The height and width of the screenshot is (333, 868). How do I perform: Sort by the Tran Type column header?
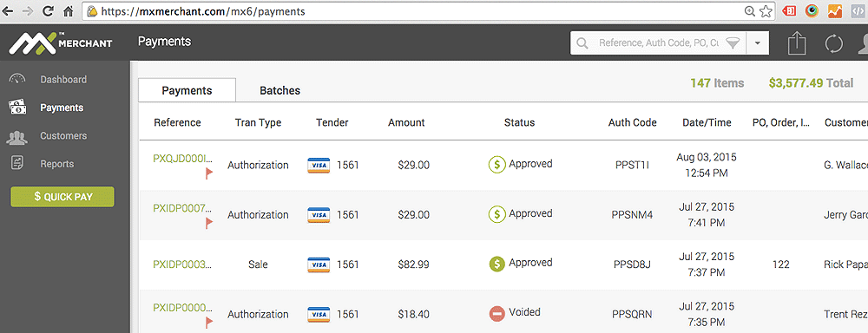tap(258, 123)
